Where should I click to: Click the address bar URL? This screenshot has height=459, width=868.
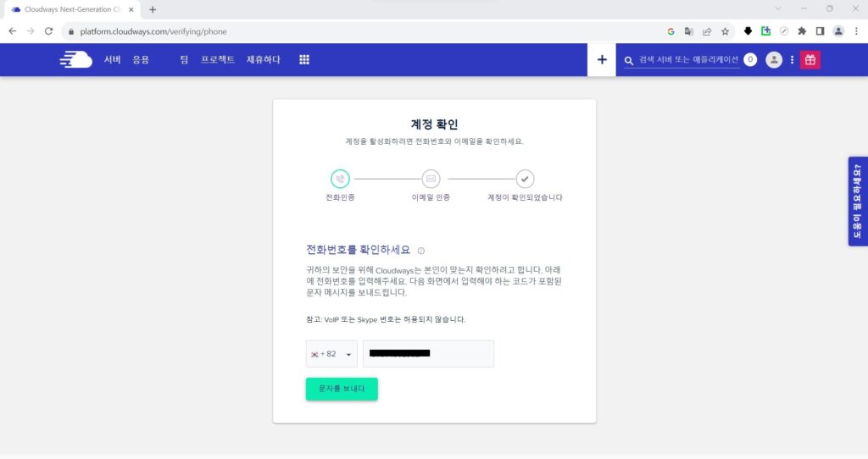click(x=153, y=31)
